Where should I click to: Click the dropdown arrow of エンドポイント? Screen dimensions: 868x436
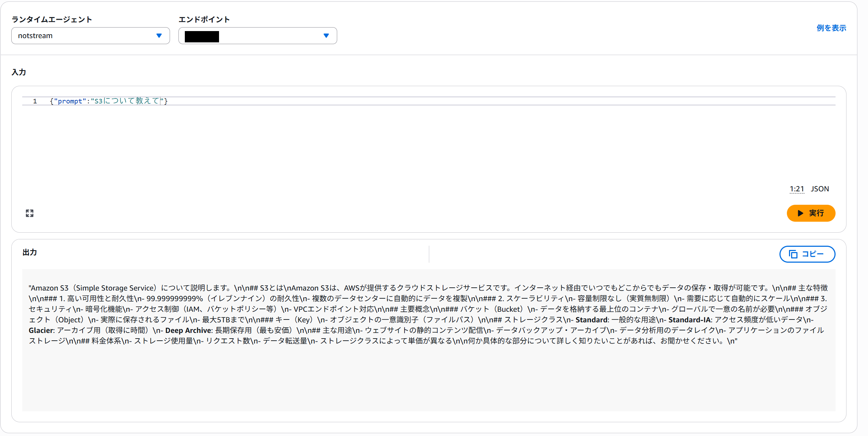pyautogui.click(x=326, y=36)
